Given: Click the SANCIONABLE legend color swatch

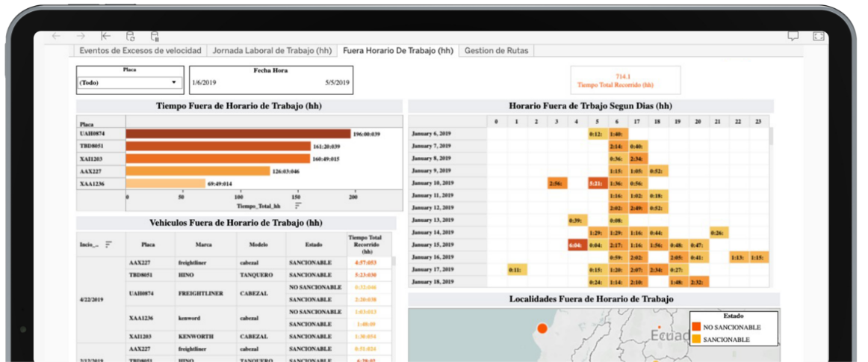Looking at the screenshot, I should [695, 340].
